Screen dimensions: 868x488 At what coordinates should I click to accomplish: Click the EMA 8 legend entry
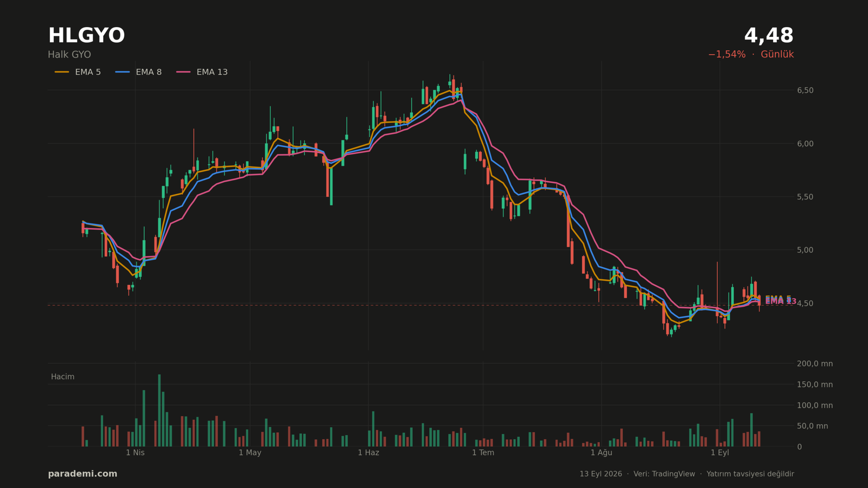[138, 72]
